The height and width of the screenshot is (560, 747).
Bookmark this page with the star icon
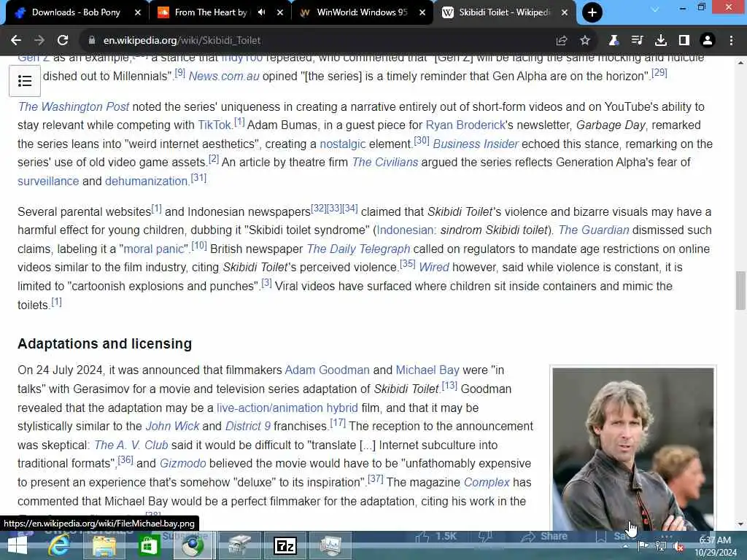pos(585,41)
